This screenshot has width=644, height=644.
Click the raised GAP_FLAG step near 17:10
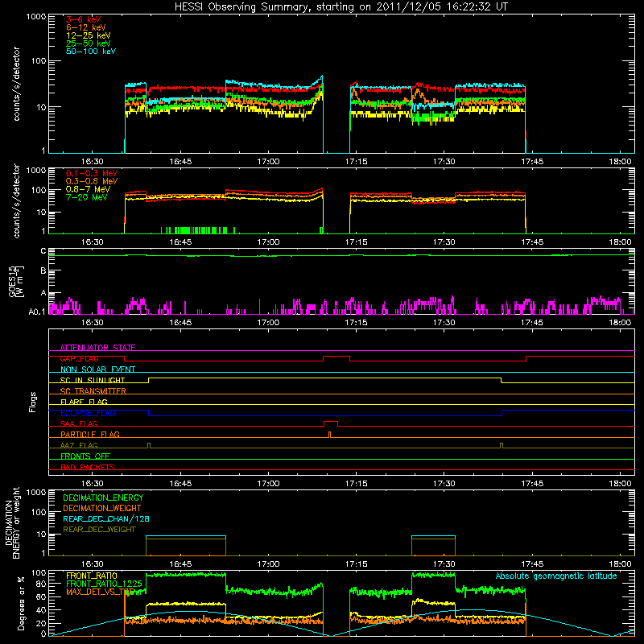336,358
